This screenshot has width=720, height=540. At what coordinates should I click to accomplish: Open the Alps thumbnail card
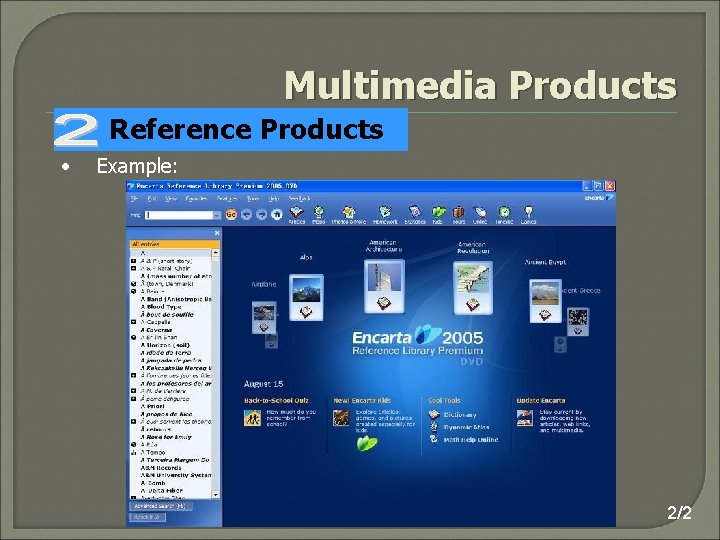pyautogui.click(x=306, y=298)
